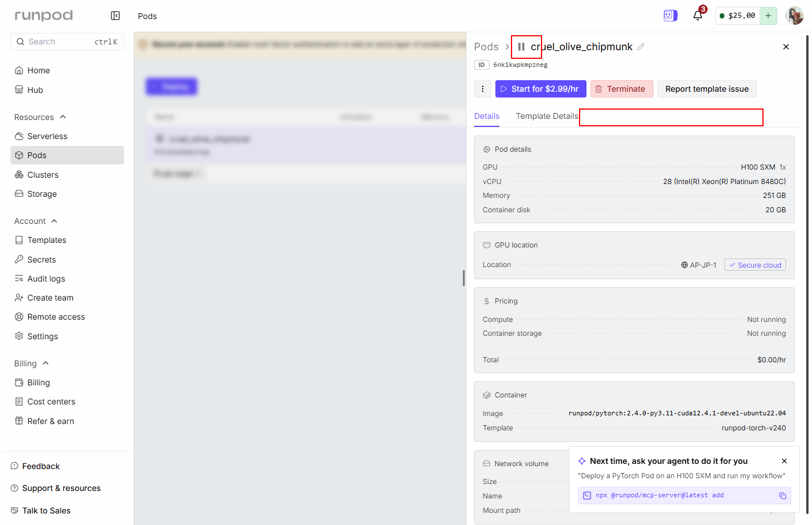Image resolution: width=812 pixels, height=525 pixels.
Task: Click the 251 GB memory value
Action: point(775,196)
